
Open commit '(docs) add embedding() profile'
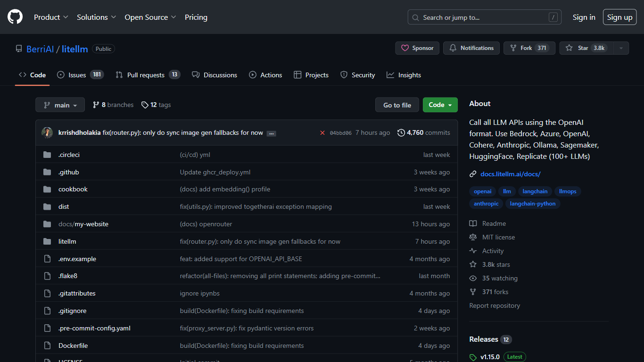pyautogui.click(x=225, y=189)
